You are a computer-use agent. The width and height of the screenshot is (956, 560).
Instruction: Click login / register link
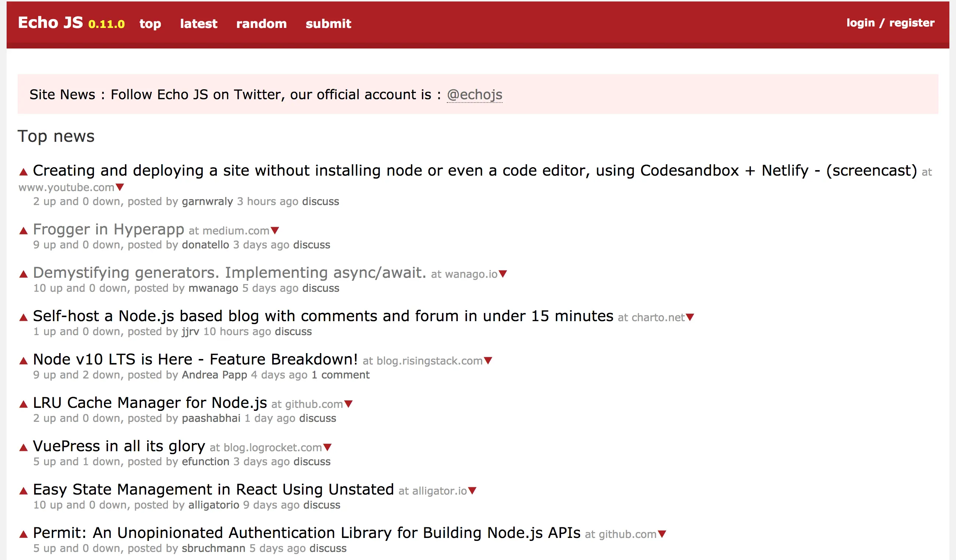[890, 23]
